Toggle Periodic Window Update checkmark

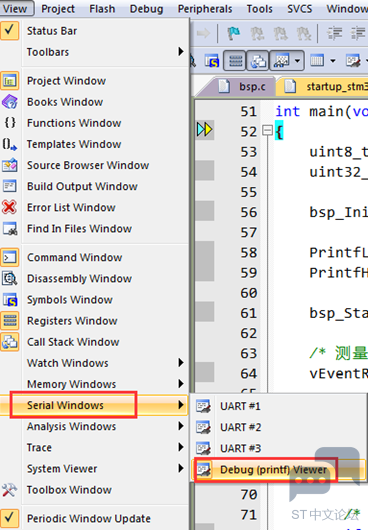pyautogui.click(x=9, y=518)
